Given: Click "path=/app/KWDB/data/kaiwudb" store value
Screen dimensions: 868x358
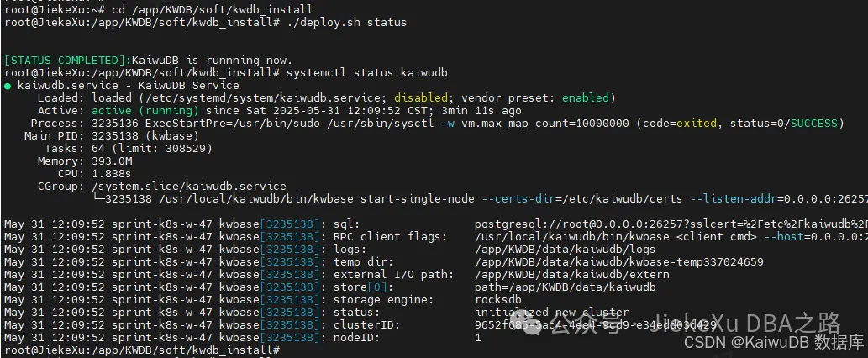Looking at the screenshot, I should [566, 287].
